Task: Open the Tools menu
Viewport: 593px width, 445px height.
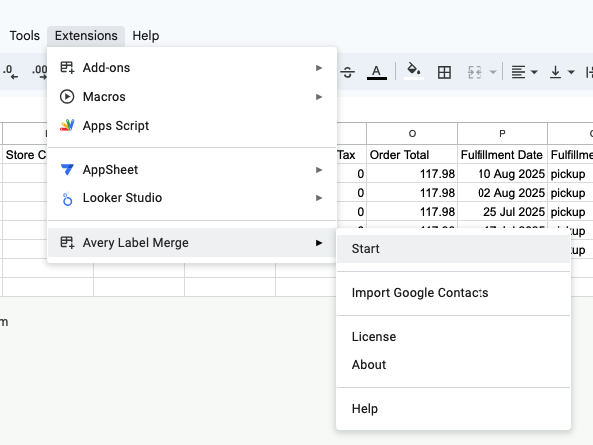Action: [x=25, y=36]
